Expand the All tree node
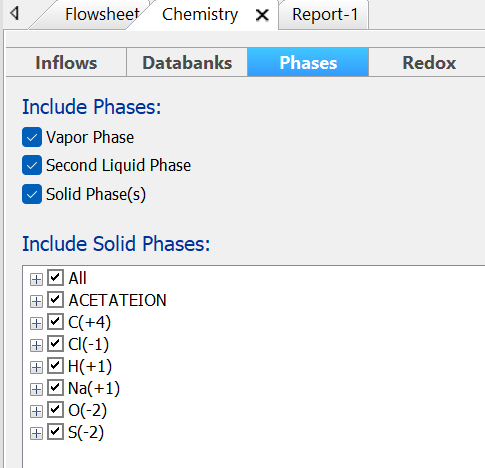 click(x=36, y=279)
